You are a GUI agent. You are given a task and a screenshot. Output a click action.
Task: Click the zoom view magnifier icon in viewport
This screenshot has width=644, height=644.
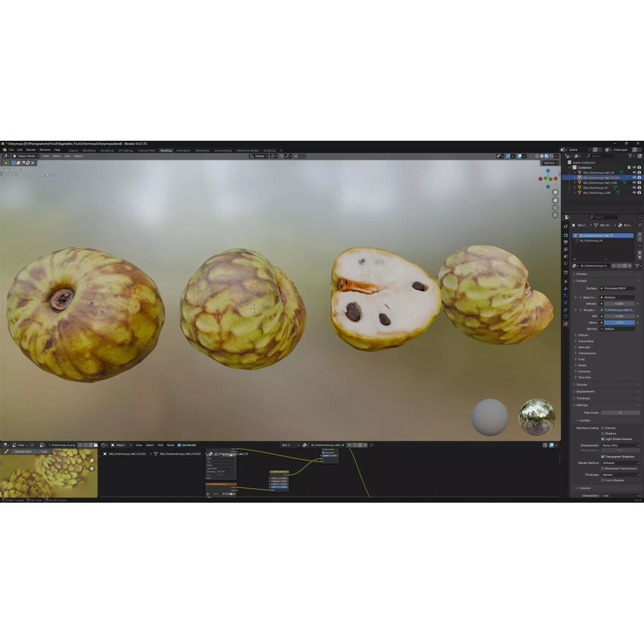tap(555, 193)
